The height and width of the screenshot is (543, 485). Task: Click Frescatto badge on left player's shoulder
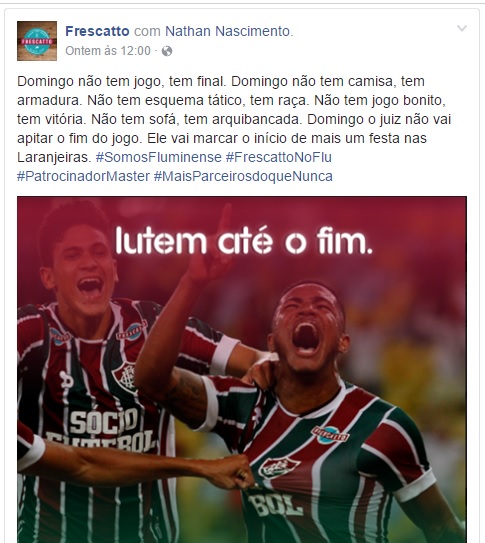pyautogui.click(x=132, y=330)
